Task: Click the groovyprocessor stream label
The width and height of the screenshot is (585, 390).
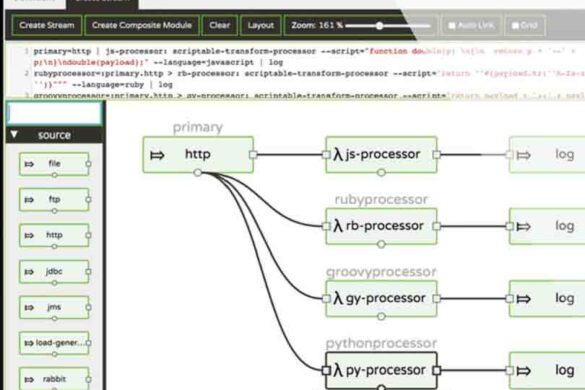Action: pyautogui.click(x=381, y=272)
